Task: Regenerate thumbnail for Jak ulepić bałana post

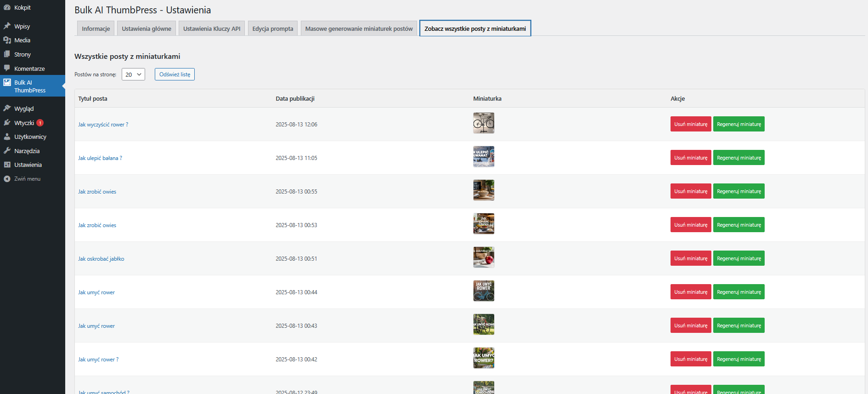Action: click(738, 158)
